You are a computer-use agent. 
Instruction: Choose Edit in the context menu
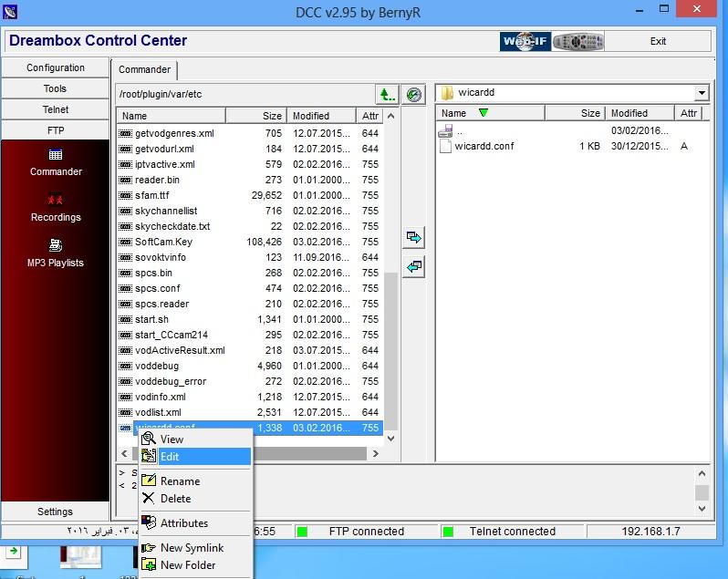click(x=195, y=457)
